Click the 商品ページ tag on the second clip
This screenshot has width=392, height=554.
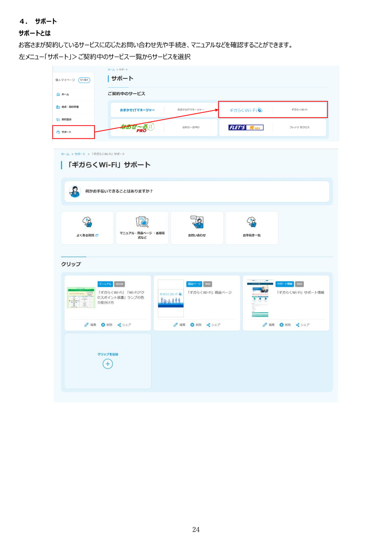point(194,284)
